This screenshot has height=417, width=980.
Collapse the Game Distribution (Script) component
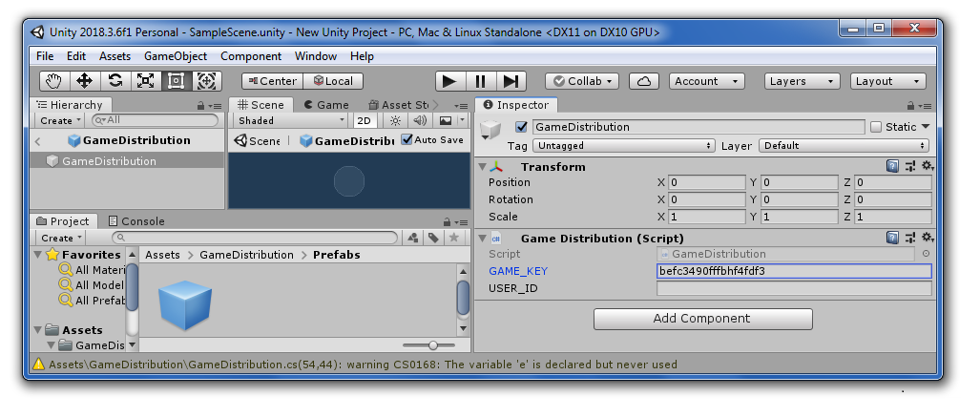click(x=483, y=239)
